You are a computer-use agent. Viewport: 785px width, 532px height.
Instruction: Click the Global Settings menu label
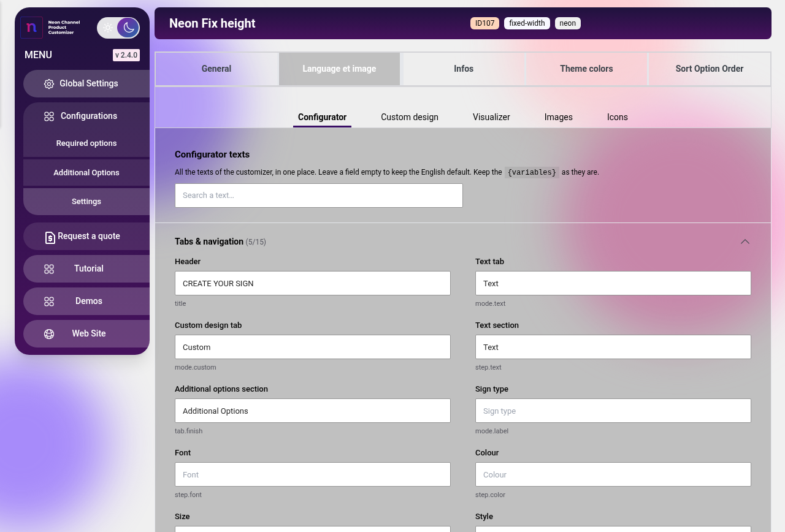pos(89,83)
